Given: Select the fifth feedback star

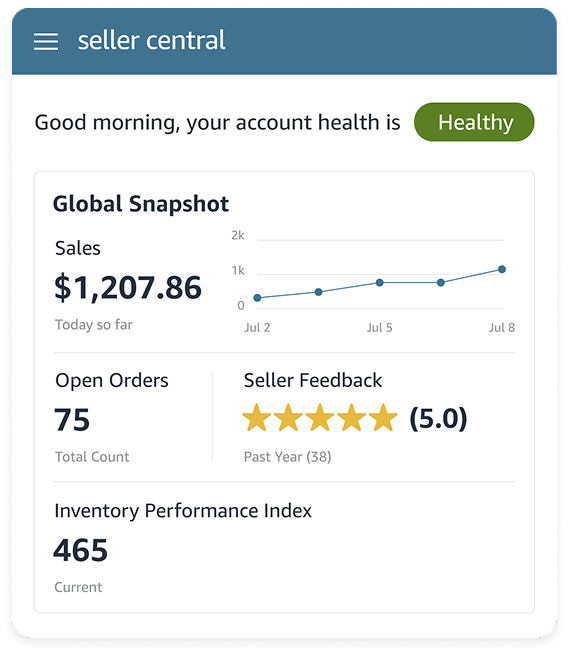Looking at the screenshot, I should pos(383,418).
